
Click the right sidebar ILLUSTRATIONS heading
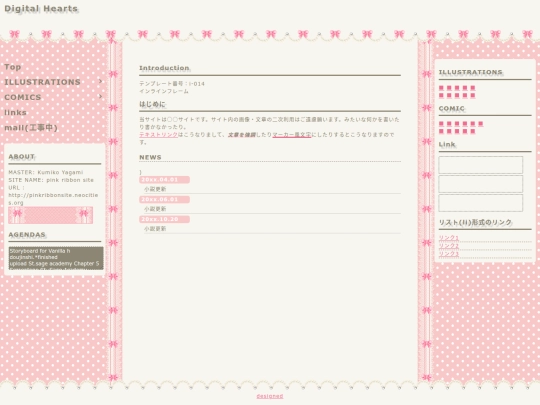pyautogui.click(x=470, y=72)
